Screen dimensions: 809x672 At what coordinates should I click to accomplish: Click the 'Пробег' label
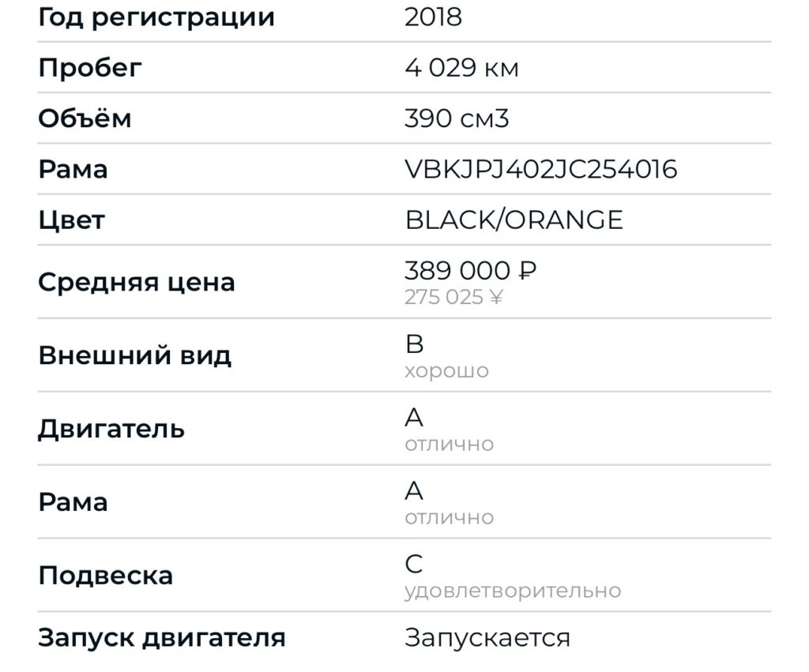[90, 68]
